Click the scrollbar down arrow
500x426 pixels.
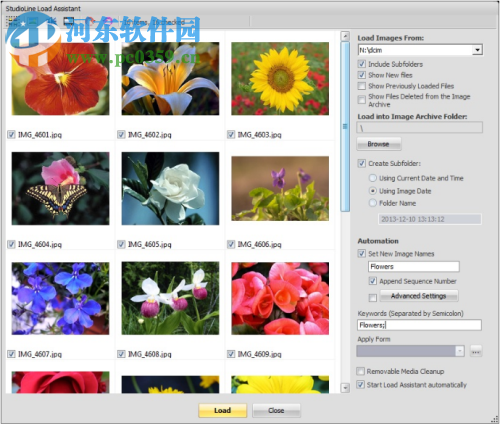pos(345,388)
